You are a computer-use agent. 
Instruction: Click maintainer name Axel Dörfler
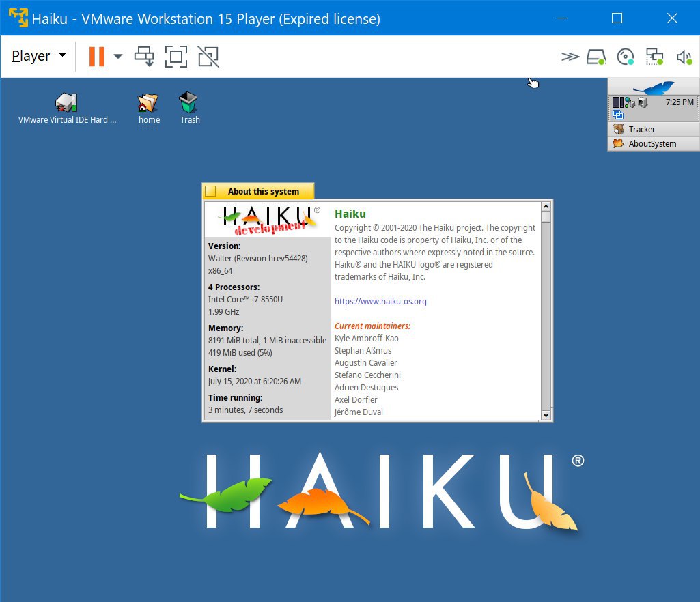point(356,400)
